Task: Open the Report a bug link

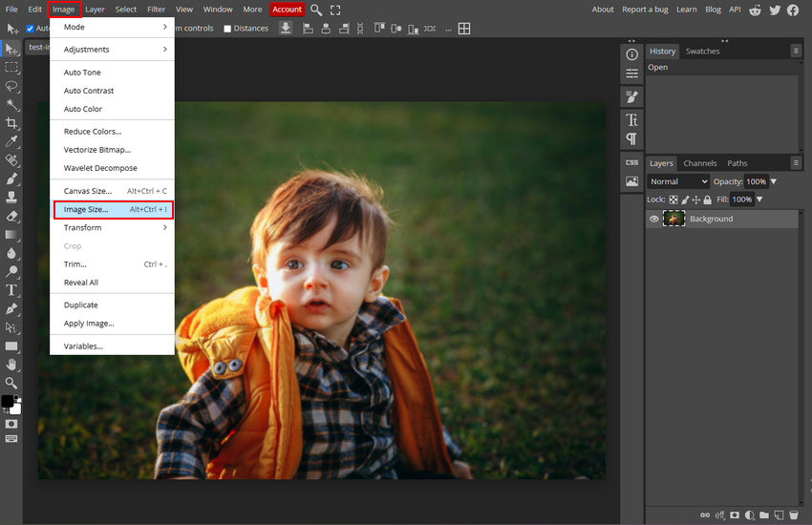Action: coord(645,10)
